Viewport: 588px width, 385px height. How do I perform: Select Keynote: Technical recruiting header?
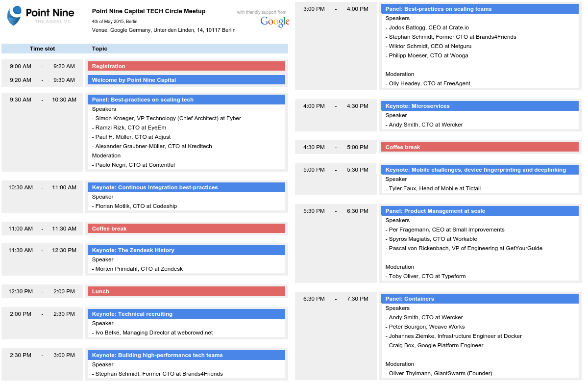186,314
